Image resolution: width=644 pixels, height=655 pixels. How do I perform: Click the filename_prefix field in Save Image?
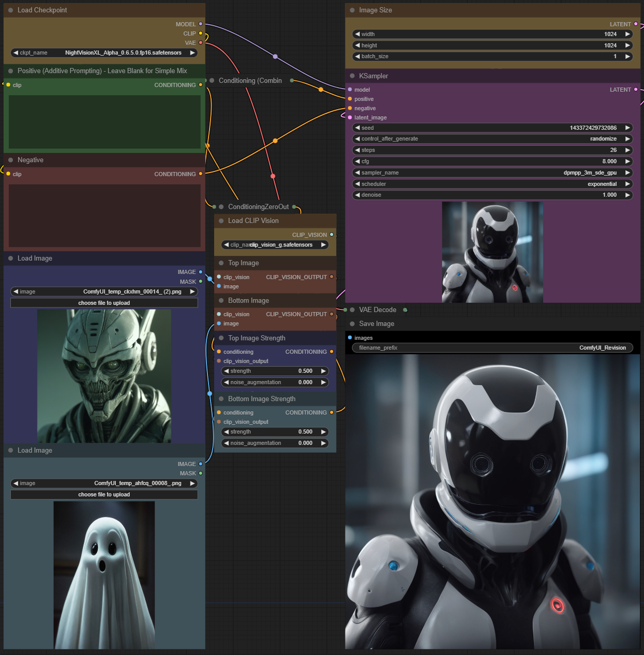point(492,348)
